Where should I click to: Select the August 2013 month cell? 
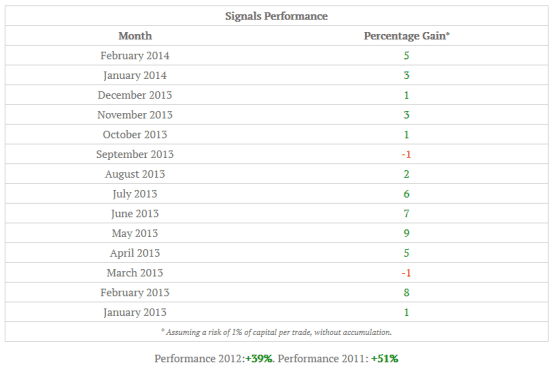pyautogui.click(x=135, y=174)
